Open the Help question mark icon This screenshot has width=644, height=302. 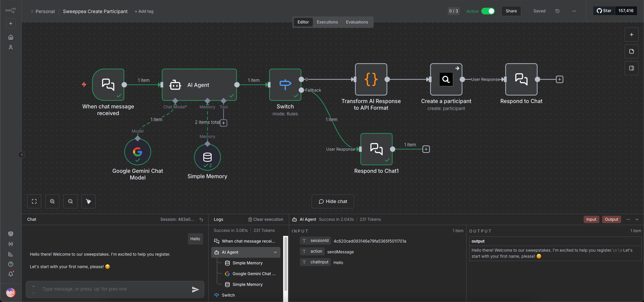pos(11,264)
